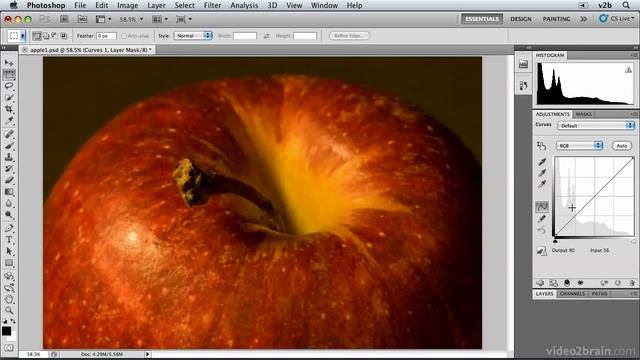This screenshot has height=360, width=640.
Task: Select the Move tool
Action: (x=9, y=62)
